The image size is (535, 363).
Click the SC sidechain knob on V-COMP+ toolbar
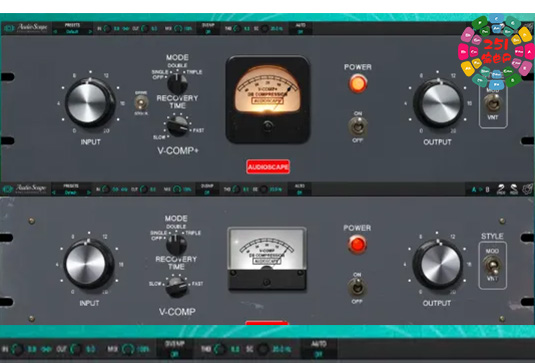point(265,29)
